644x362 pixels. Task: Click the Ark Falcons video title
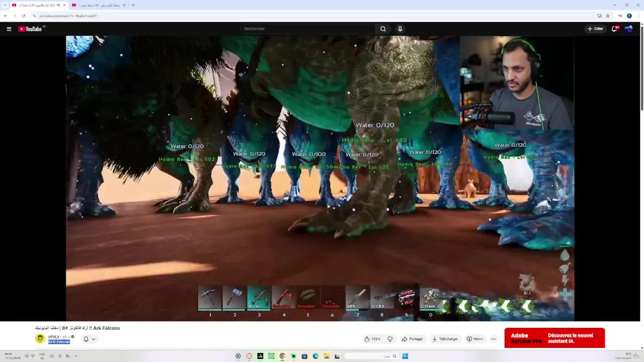77,328
